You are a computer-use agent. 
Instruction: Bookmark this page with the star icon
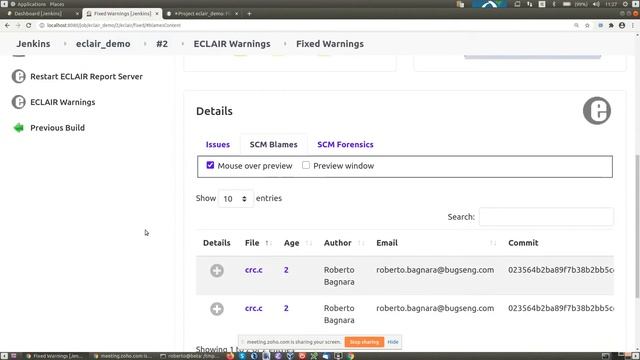coord(587,25)
